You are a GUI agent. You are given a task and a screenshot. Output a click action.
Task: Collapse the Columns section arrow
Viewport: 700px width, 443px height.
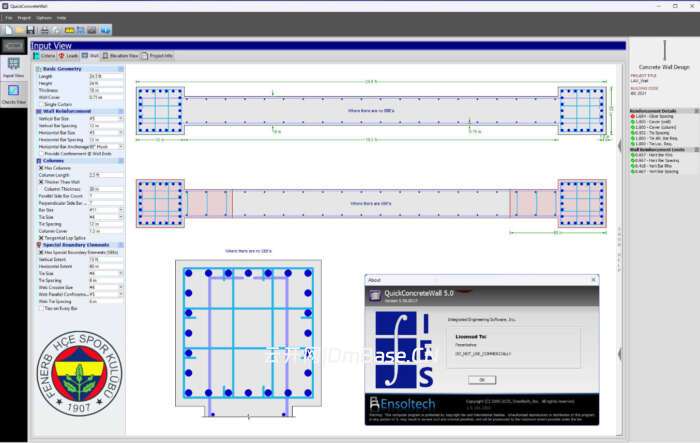pyautogui.click(x=121, y=161)
